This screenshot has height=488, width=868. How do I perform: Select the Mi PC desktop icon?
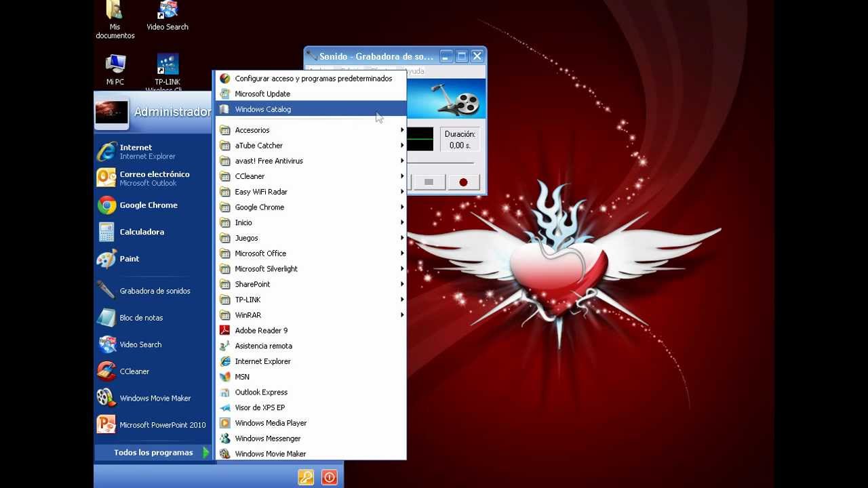point(115,70)
